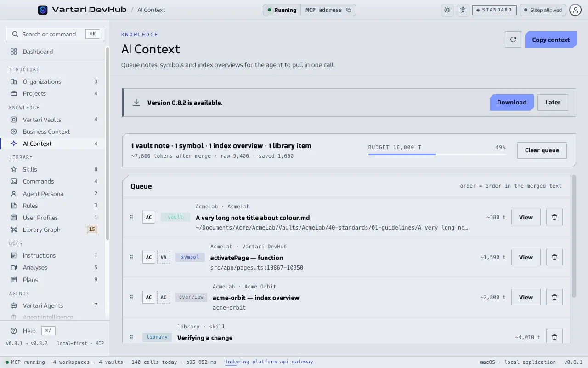Click the download arrow icon in the update banner
The image size is (588, 368).
[136, 103]
